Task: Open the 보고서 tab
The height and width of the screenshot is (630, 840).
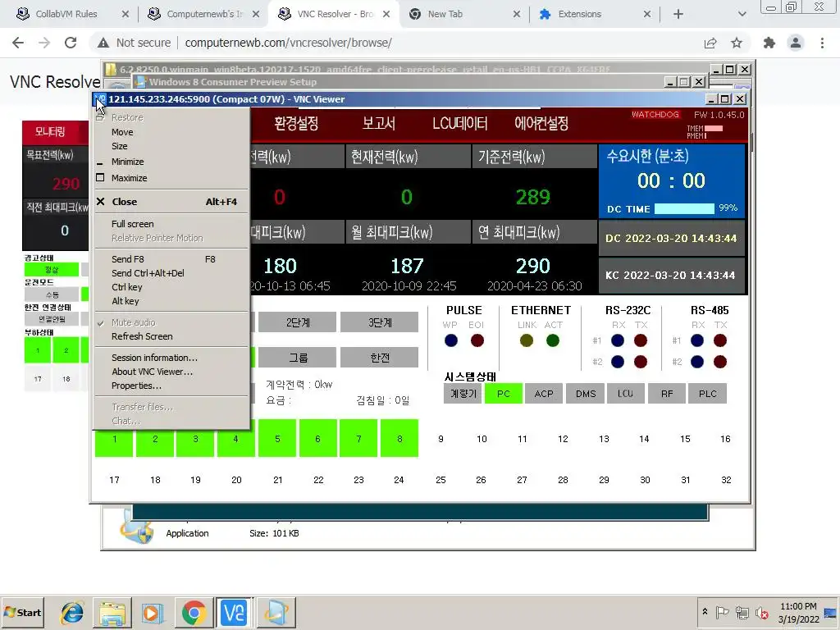Action: [x=379, y=124]
